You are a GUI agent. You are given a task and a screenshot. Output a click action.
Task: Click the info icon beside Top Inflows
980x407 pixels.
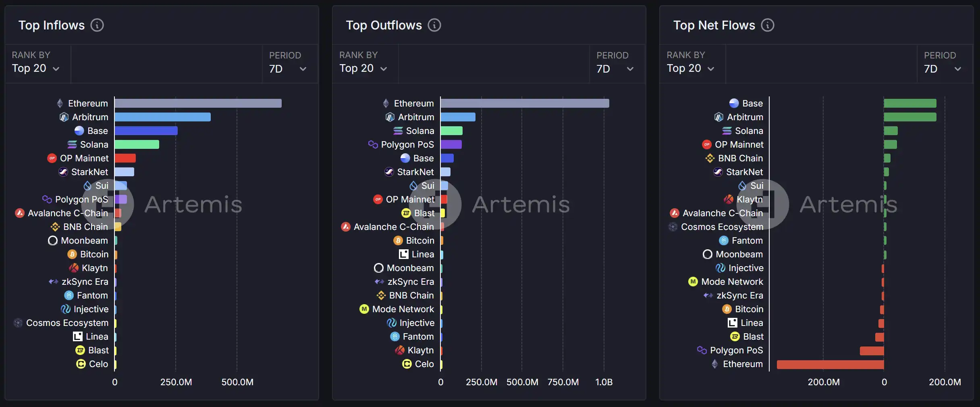point(97,25)
